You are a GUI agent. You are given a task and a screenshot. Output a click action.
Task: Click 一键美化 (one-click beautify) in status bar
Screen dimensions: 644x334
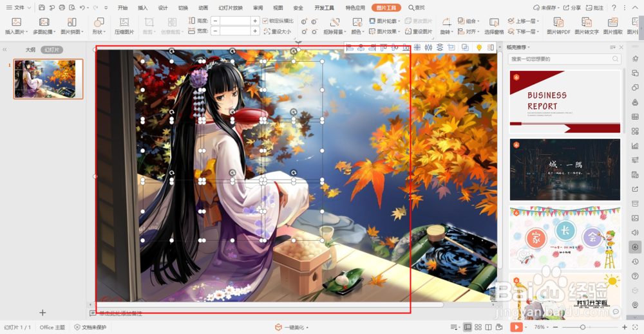coord(292,327)
